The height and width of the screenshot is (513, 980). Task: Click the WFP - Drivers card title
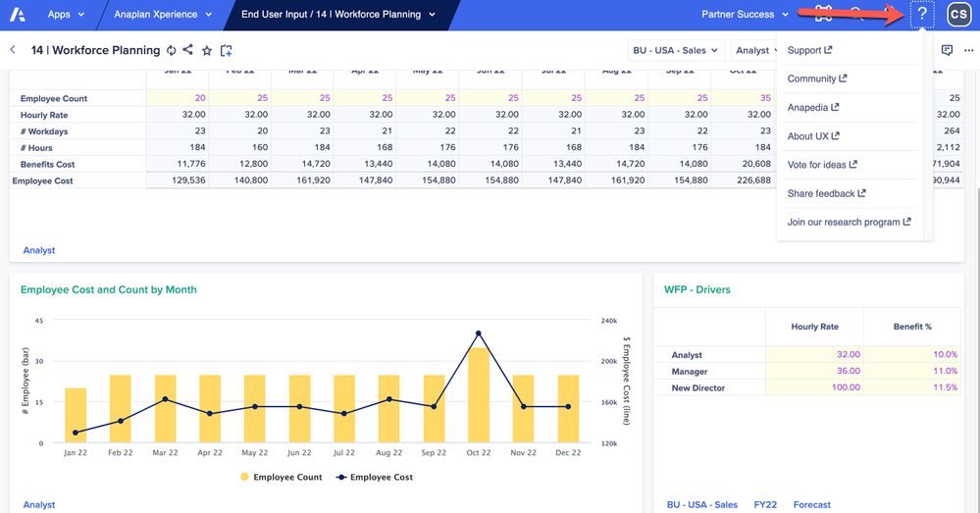point(696,289)
